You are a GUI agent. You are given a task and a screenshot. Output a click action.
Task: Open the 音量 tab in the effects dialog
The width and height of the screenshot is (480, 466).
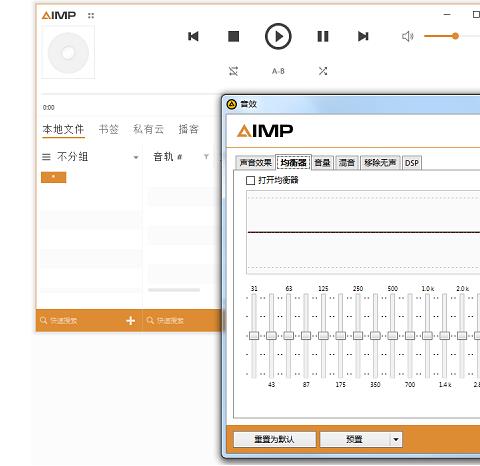pyautogui.click(x=322, y=163)
